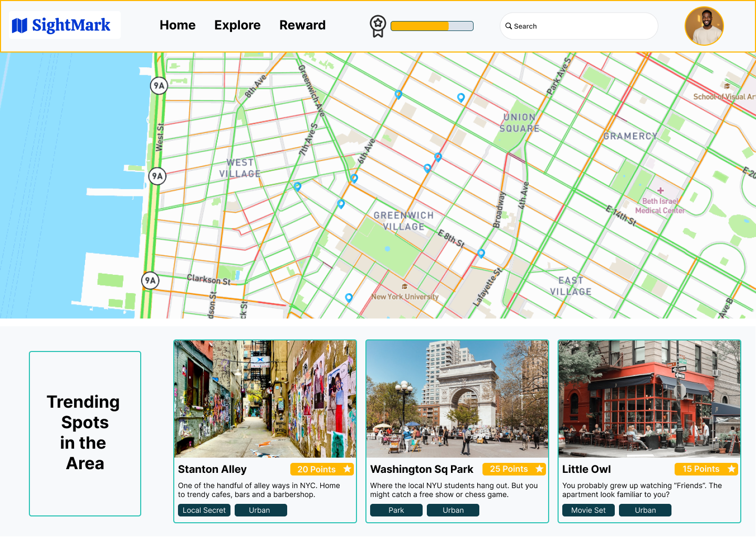Select the Park tag

point(396,510)
